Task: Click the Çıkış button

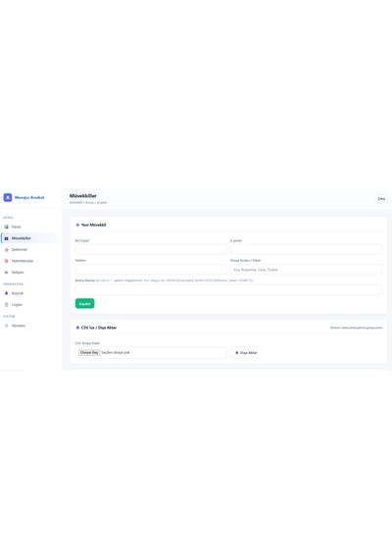Action: (x=381, y=198)
